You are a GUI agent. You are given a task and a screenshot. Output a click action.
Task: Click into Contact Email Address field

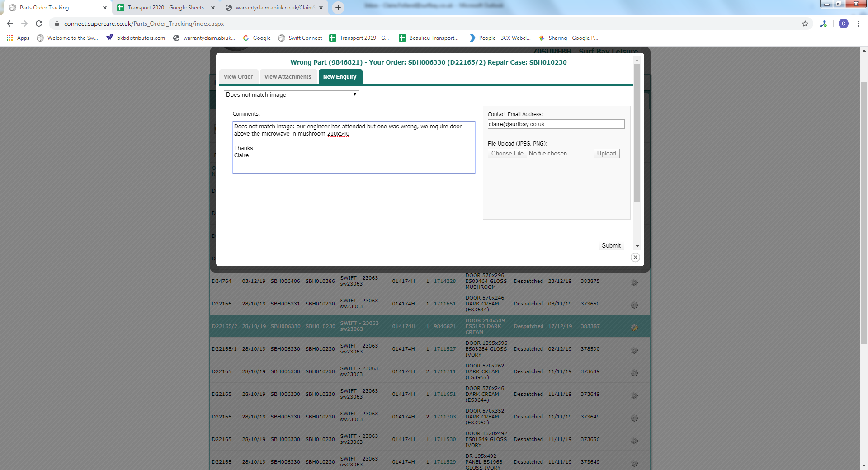pos(556,124)
